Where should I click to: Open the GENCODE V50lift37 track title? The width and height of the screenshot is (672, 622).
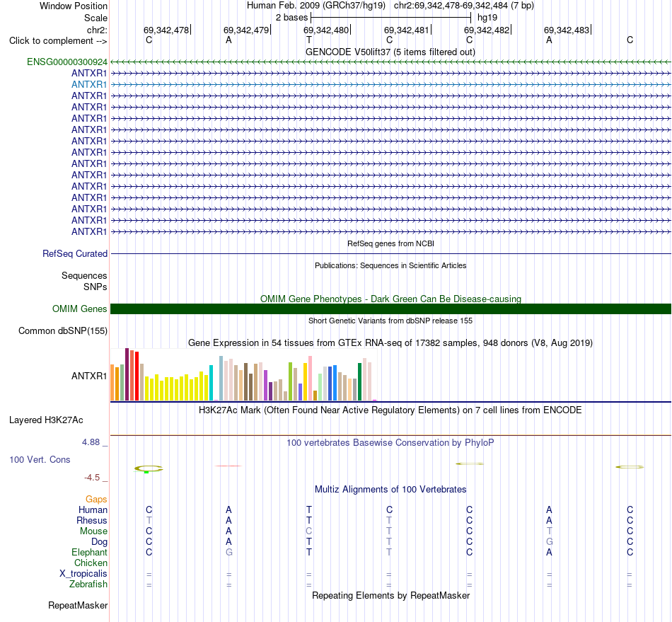point(390,52)
